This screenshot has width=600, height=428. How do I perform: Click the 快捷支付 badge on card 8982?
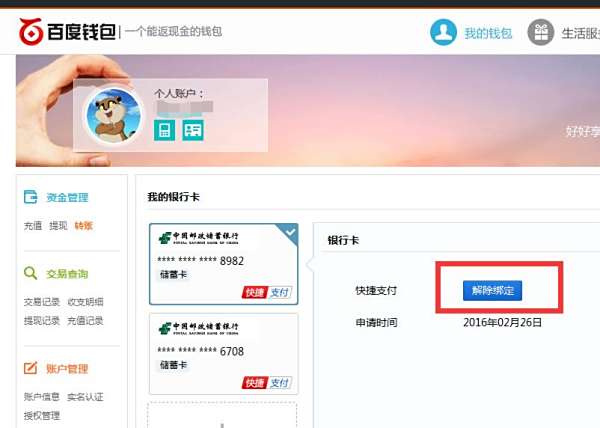click(x=267, y=292)
